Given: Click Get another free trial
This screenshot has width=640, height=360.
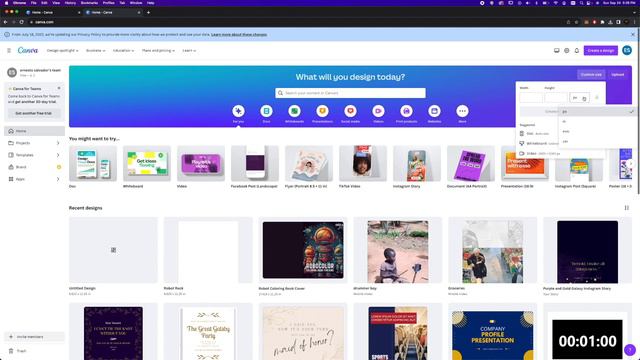Looking at the screenshot, I should (x=33, y=113).
